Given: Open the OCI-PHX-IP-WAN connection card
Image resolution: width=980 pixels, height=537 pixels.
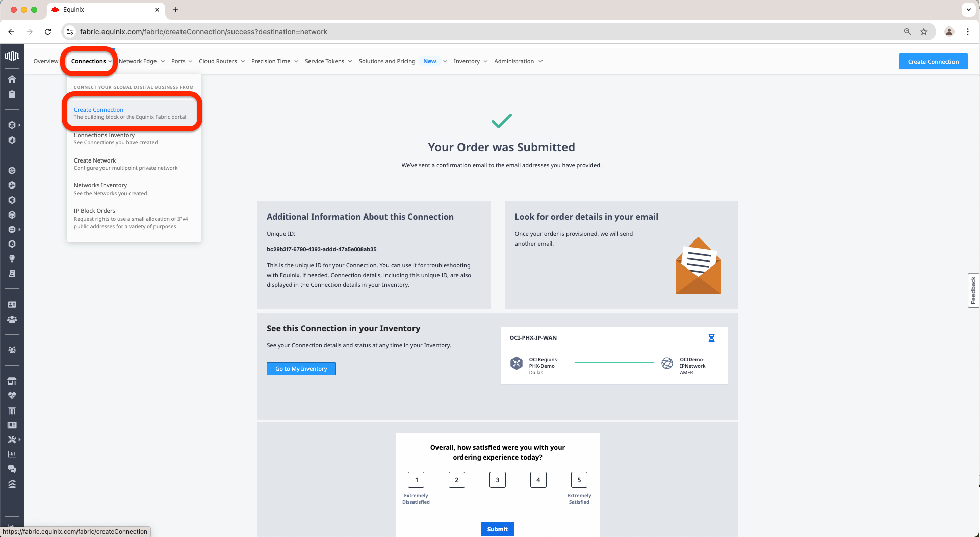Looking at the screenshot, I should pyautogui.click(x=614, y=355).
